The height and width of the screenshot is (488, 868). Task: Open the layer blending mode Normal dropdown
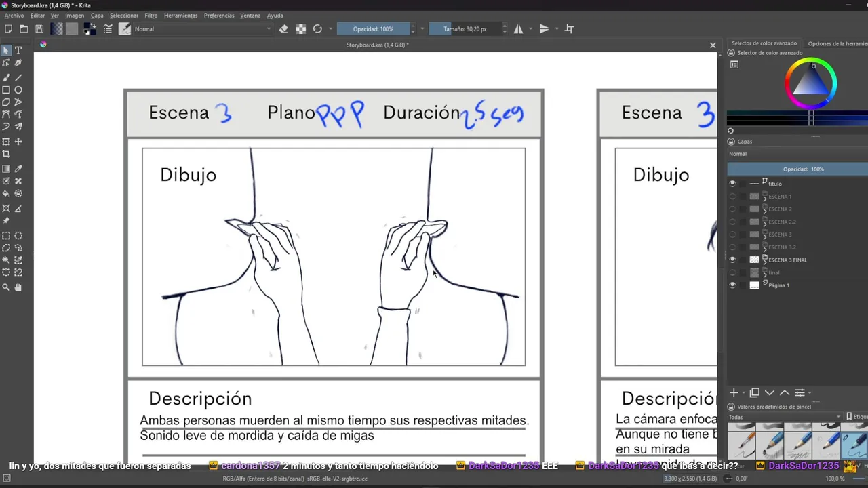(x=797, y=154)
